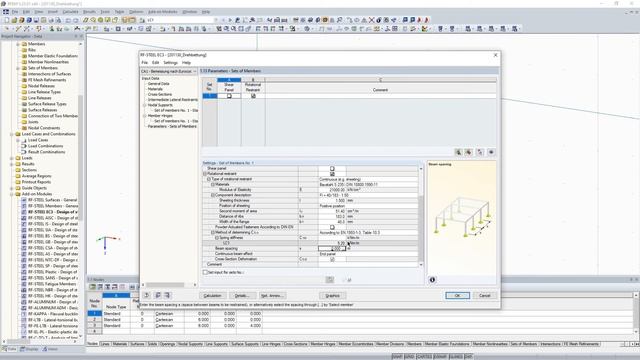Expand the Loads tree node
Viewport: 640px width, 360px height.
click(11, 158)
